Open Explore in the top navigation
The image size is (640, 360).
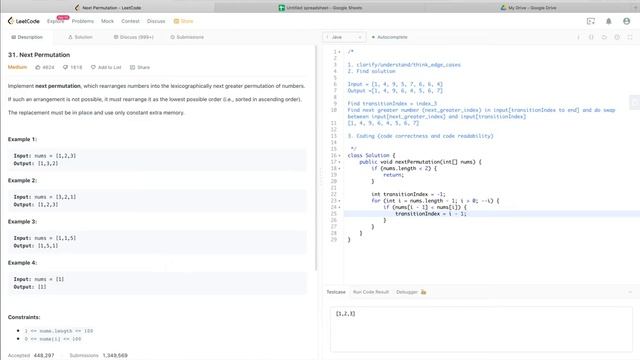56,21
